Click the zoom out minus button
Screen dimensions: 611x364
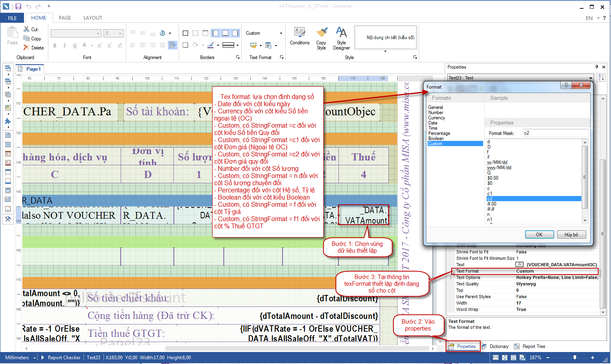click(548, 358)
